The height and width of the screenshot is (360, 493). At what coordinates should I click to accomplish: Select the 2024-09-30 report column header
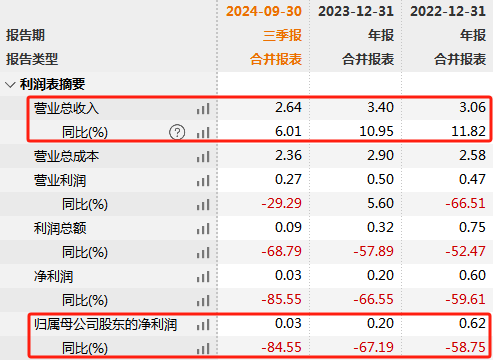(264, 11)
